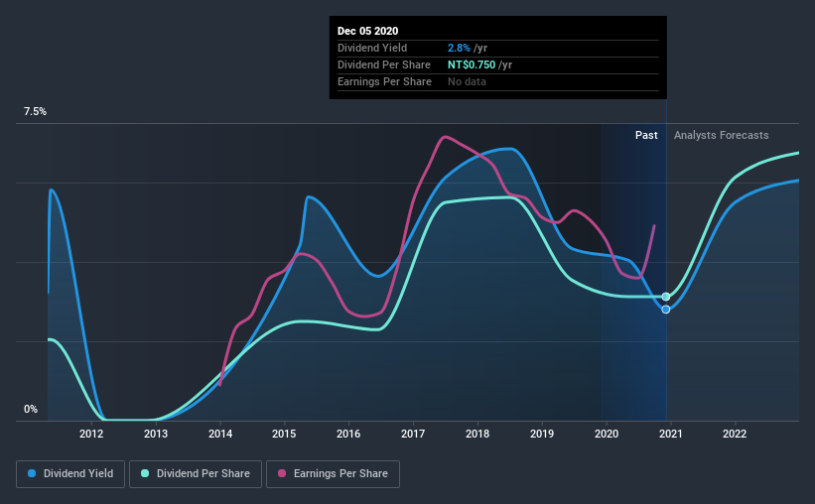Click the blue dot in Dividend Yield legend
This screenshot has width=815, height=504.
point(32,473)
